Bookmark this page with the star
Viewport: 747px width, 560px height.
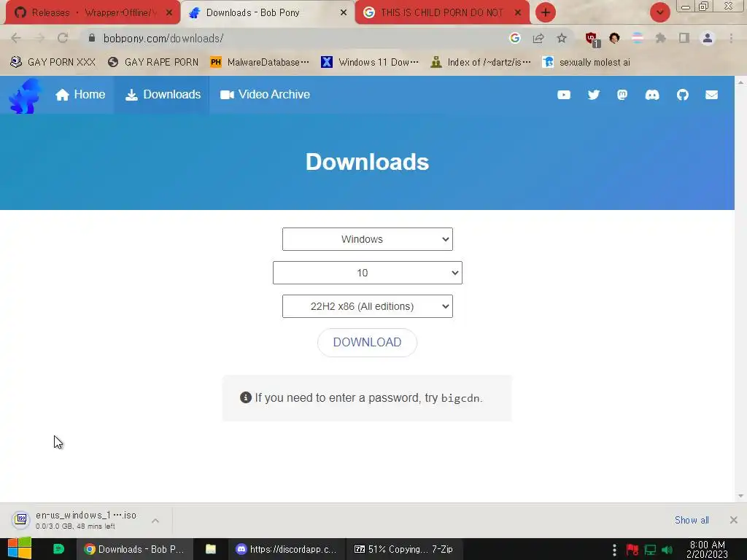click(562, 38)
